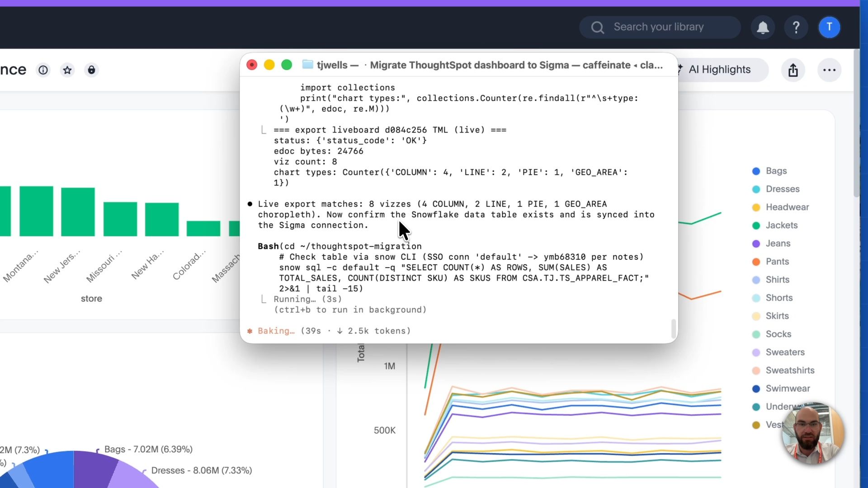Image resolution: width=868 pixels, height=488 pixels.
Task: Click 'Bags - 7.02M (6.39%)' pie label
Action: click(x=148, y=449)
